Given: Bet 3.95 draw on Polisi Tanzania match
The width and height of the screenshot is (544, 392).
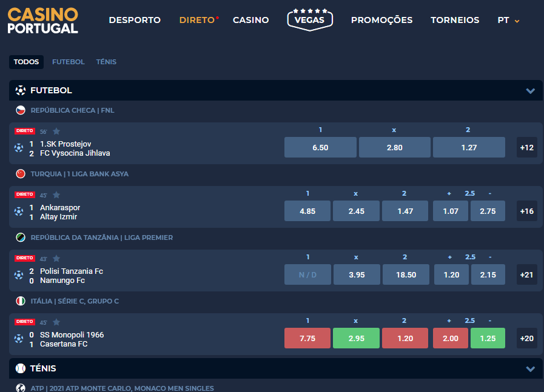Looking at the screenshot, I should (x=357, y=274).
